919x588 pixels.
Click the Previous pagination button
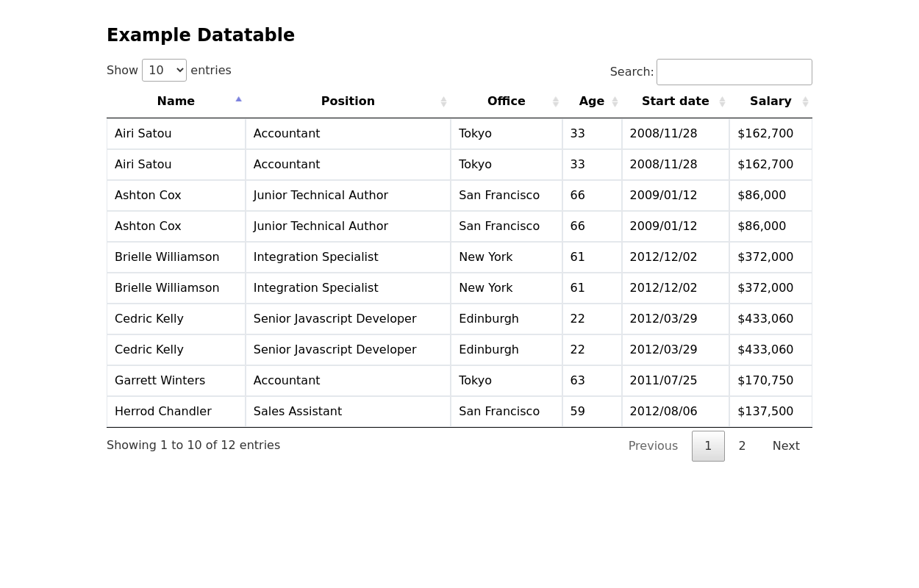tap(653, 445)
